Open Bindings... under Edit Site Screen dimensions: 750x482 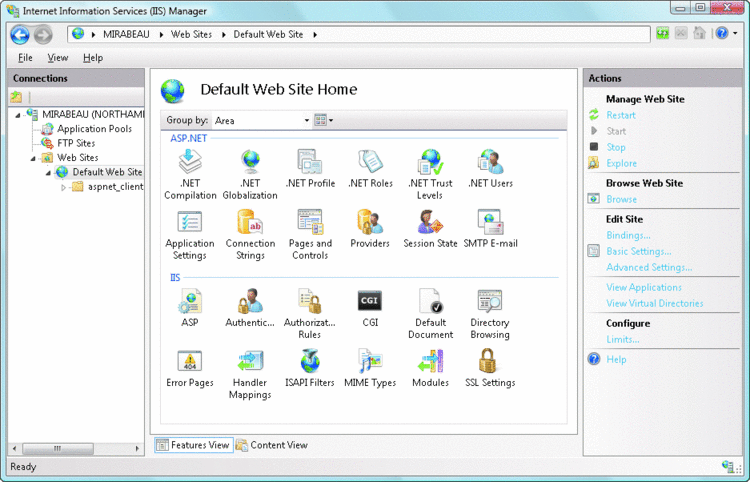[x=628, y=235]
